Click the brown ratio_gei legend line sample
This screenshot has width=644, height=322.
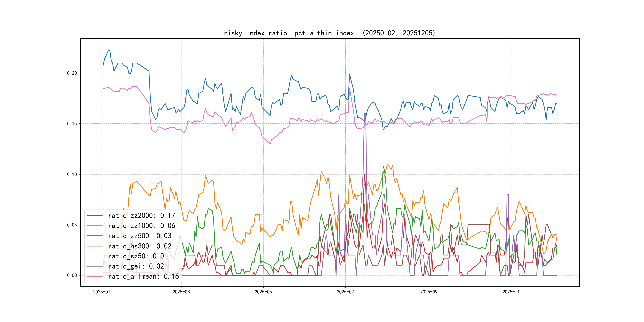pyautogui.click(x=94, y=266)
